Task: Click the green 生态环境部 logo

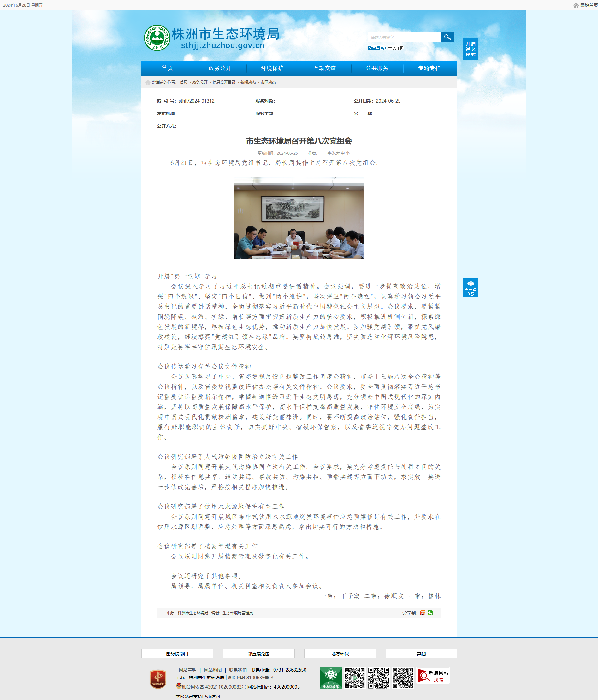Action: pos(331,678)
